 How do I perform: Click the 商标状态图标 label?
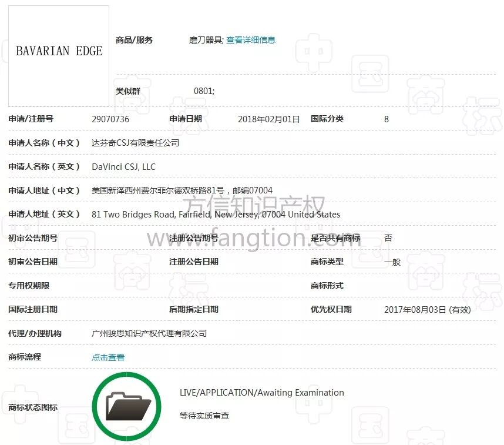pos(33,407)
